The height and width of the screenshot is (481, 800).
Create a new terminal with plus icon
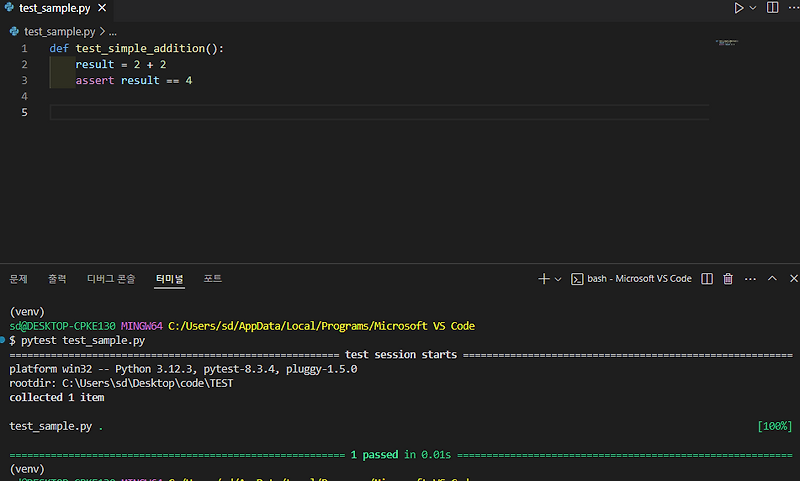pos(543,279)
